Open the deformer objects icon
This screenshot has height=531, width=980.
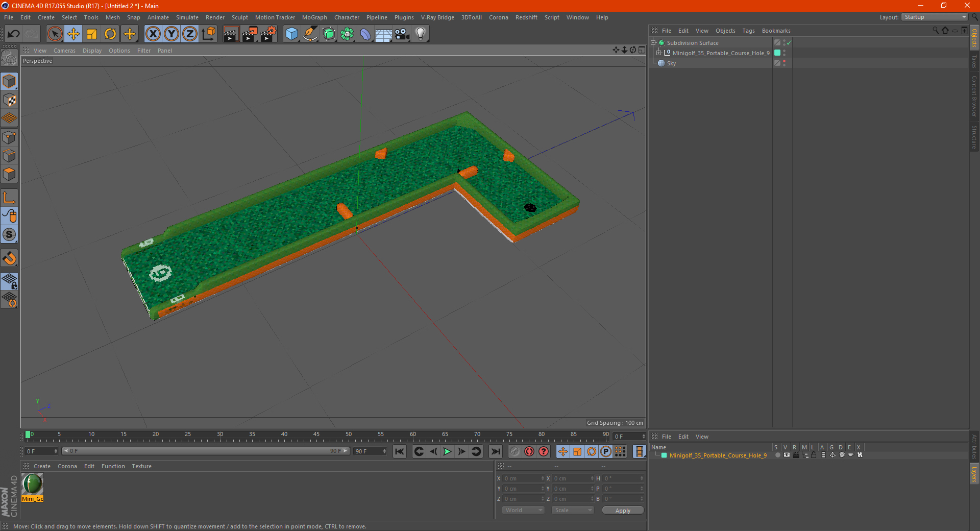365,34
